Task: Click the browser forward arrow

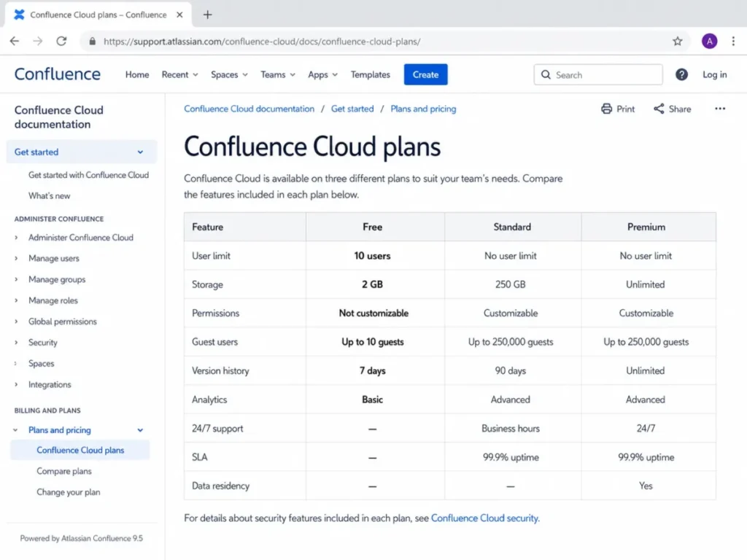Action: (38, 41)
